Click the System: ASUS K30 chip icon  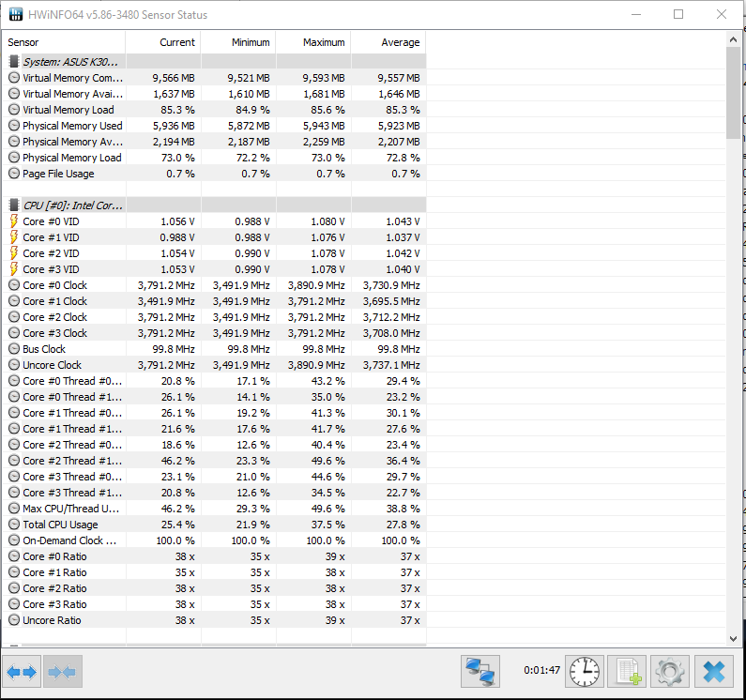[x=14, y=61]
